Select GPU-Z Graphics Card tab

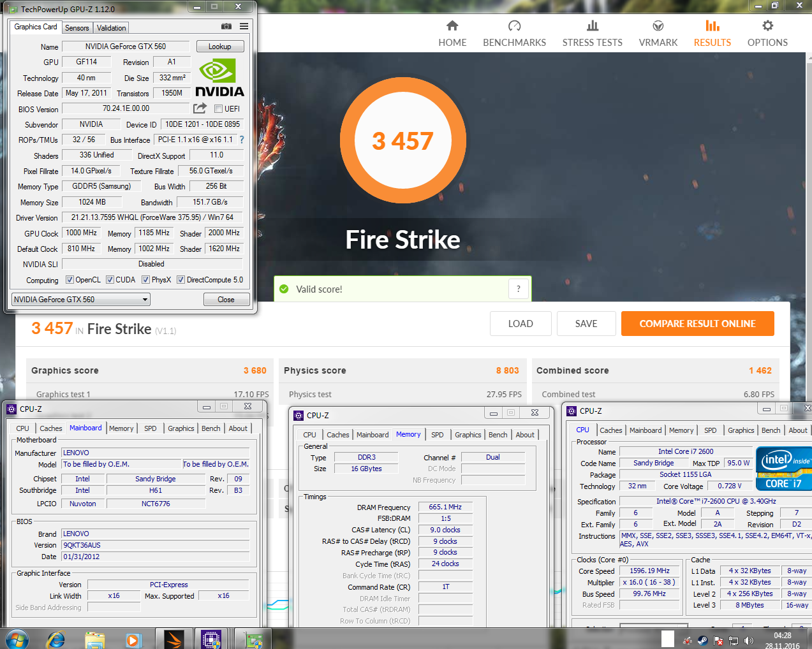point(36,27)
